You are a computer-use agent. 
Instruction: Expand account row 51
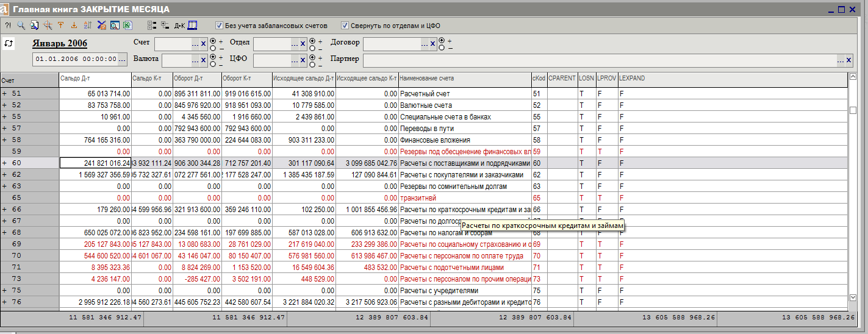4,94
